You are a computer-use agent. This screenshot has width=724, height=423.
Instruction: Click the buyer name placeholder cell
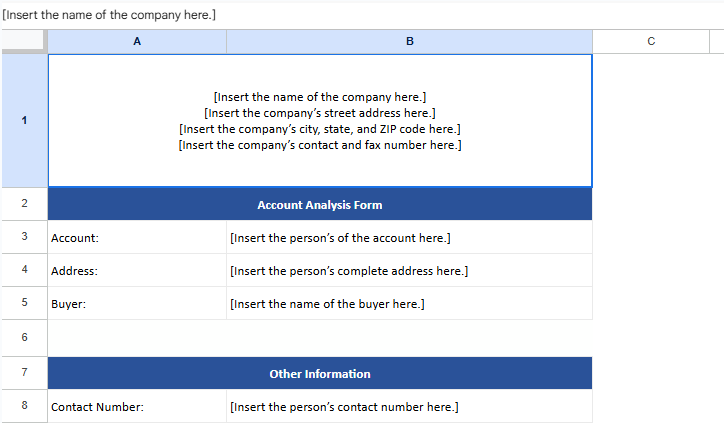pos(409,304)
